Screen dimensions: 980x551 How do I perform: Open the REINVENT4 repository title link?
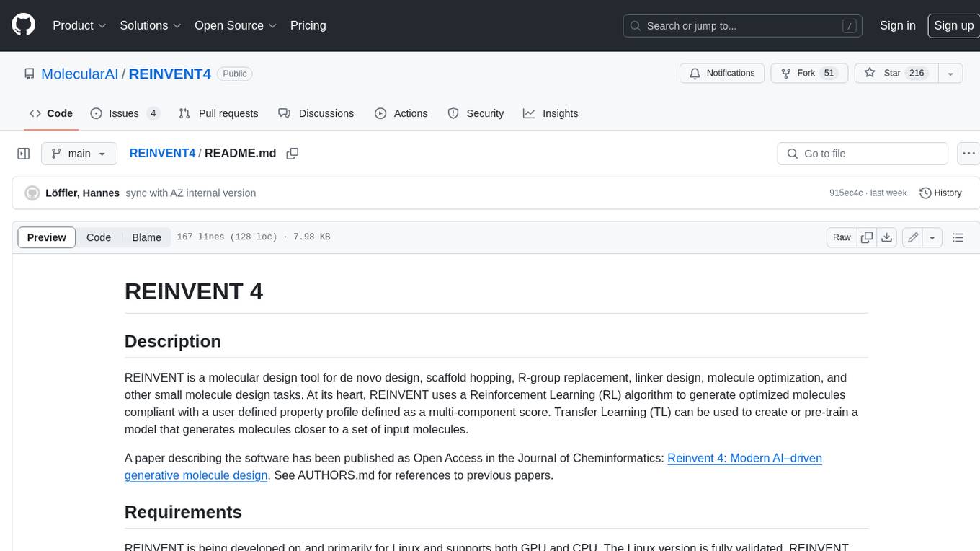pyautogui.click(x=170, y=74)
